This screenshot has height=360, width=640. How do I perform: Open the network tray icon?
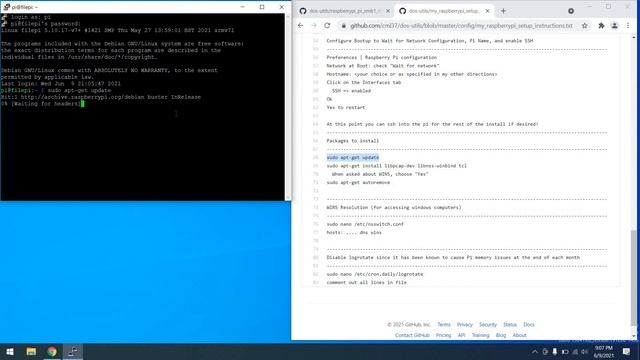(575, 351)
